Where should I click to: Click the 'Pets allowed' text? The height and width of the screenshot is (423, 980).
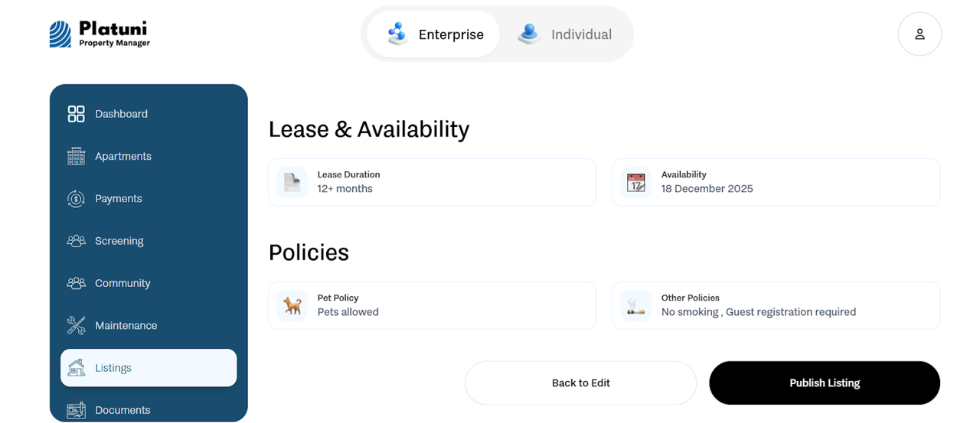coord(348,312)
